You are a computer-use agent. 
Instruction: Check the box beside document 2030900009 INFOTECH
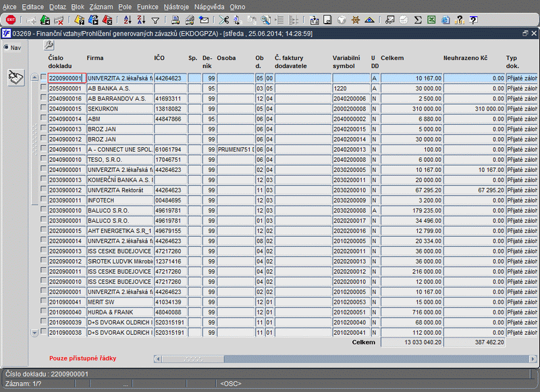[x=43, y=200]
